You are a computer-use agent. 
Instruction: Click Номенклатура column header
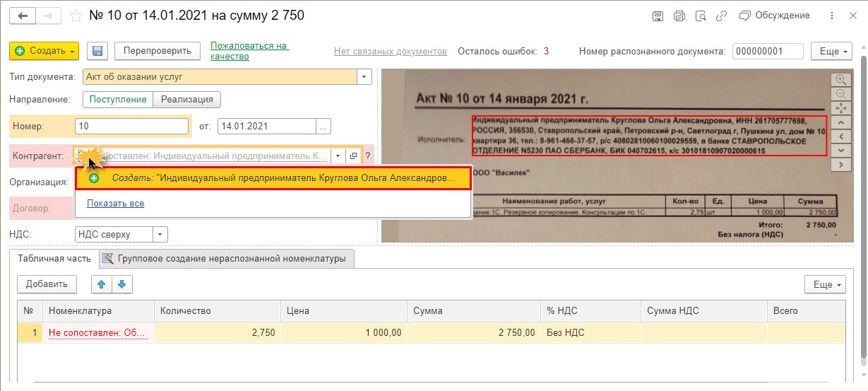[98, 310]
